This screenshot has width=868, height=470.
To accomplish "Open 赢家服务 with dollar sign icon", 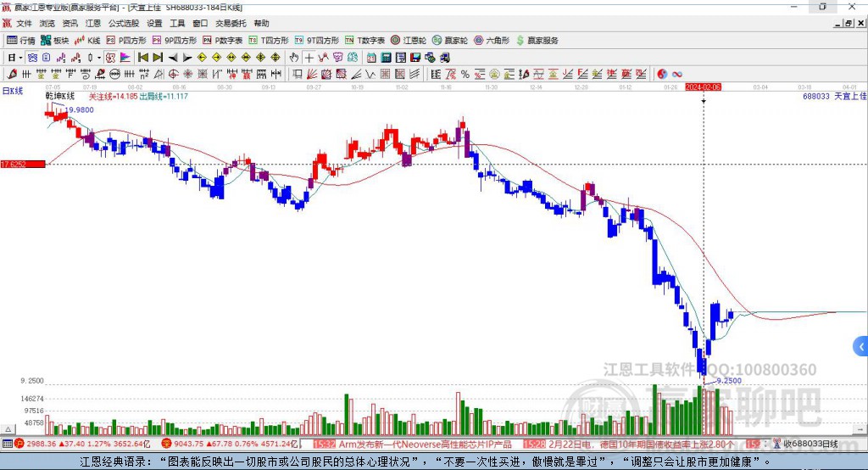I will (537, 40).
